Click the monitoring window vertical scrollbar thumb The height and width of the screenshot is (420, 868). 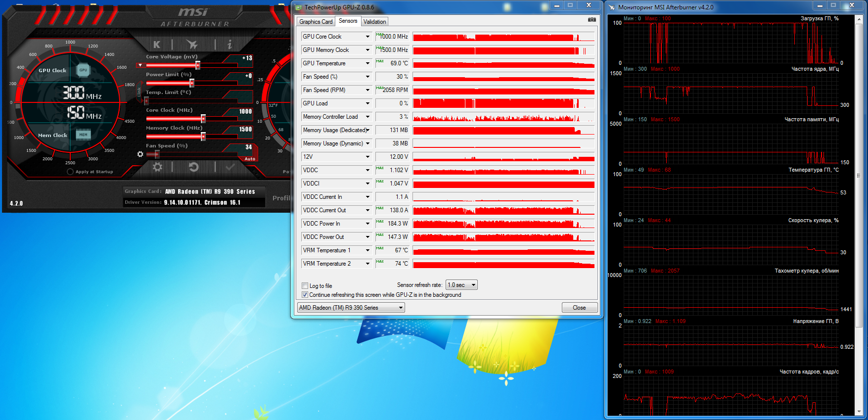(x=859, y=176)
